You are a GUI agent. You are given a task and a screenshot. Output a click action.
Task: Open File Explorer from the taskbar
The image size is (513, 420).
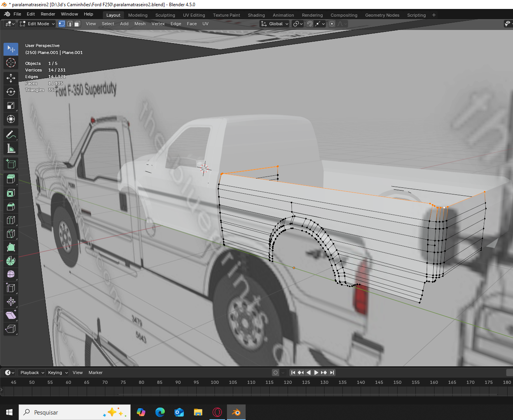tap(198, 412)
